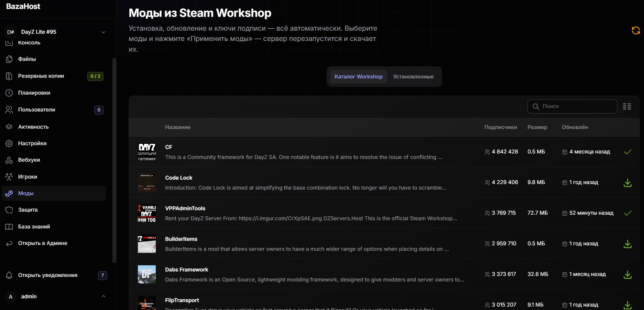Click the users count badge 0
The width and height of the screenshot is (644, 310).
click(x=99, y=110)
